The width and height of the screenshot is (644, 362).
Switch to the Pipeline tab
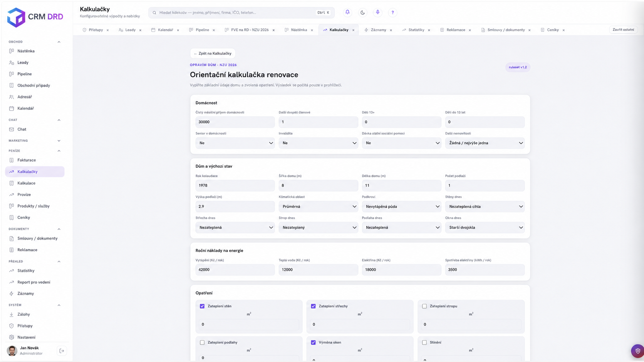[202, 30]
